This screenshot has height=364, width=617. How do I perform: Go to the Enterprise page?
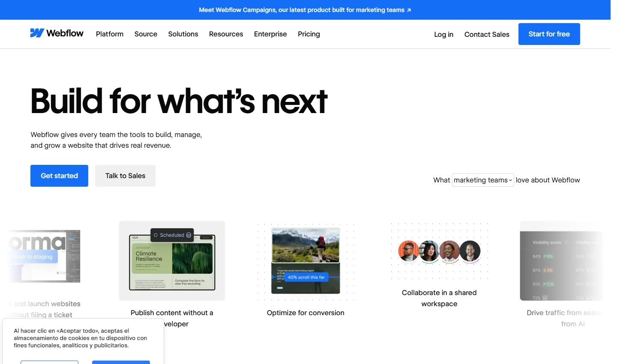pos(270,34)
